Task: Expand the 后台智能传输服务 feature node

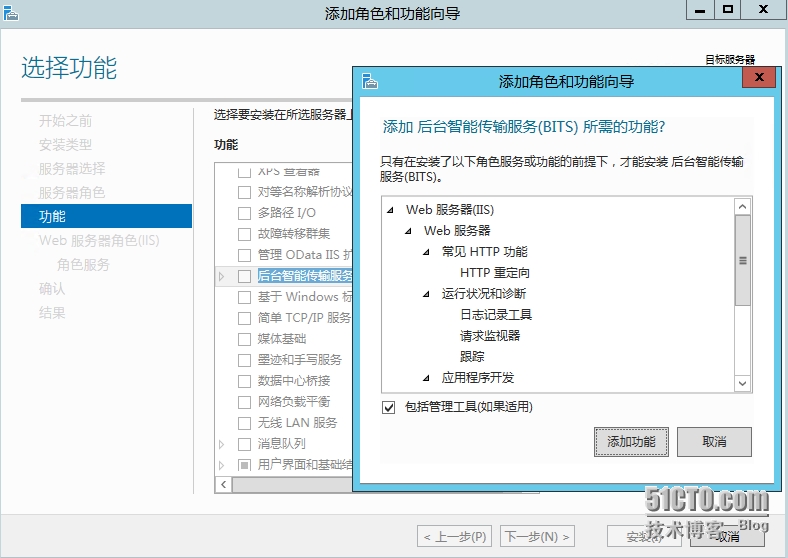Action: [222, 276]
